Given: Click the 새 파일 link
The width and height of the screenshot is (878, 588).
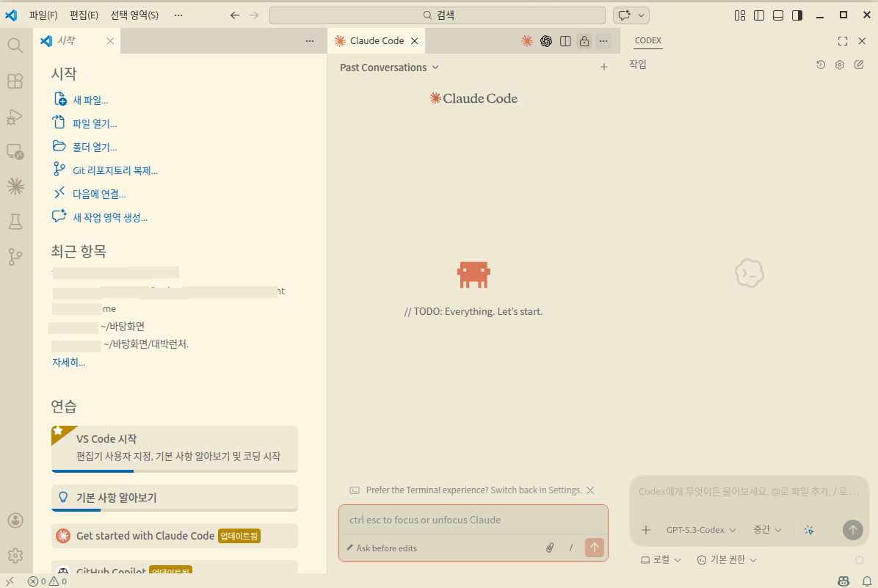Looking at the screenshot, I should pos(90,100).
